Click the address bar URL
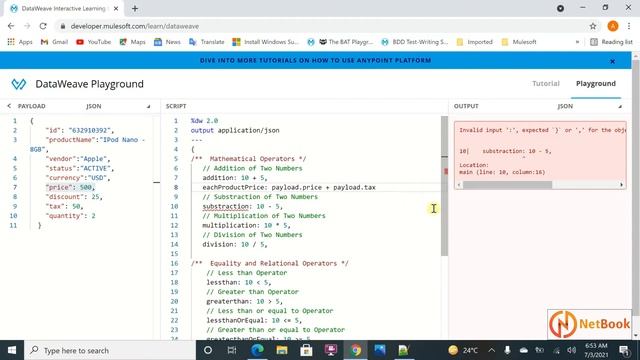This screenshot has width=640, height=360. (x=135, y=26)
